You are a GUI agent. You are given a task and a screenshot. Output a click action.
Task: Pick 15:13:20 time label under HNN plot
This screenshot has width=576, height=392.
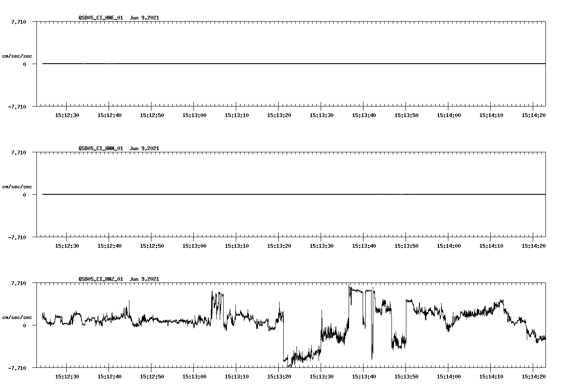[x=279, y=246]
